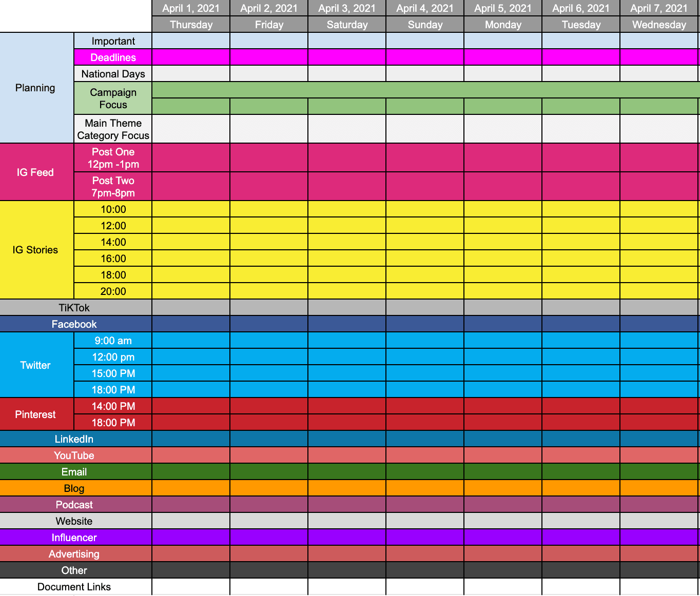The width and height of the screenshot is (700, 596).
Task: Select the Important row label
Action: point(113,41)
